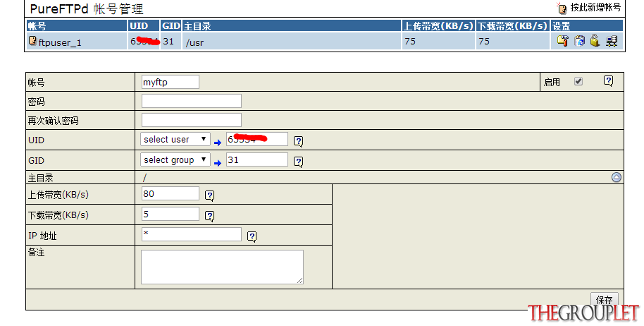Click the UID number input field
The height and width of the screenshot is (326, 644).
coord(257,139)
